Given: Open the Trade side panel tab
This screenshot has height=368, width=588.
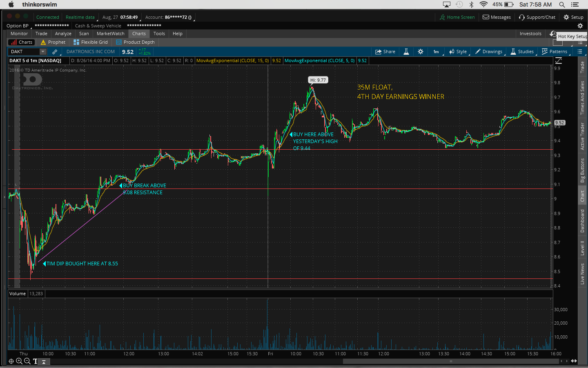Looking at the screenshot, I should 583,67.
